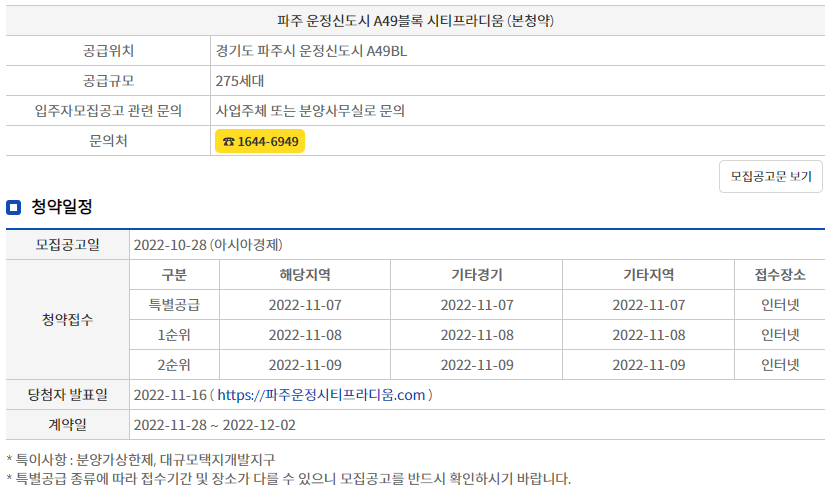Select the 2순위 row label
The height and width of the screenshot is (491, 825).
click(174, 365)
